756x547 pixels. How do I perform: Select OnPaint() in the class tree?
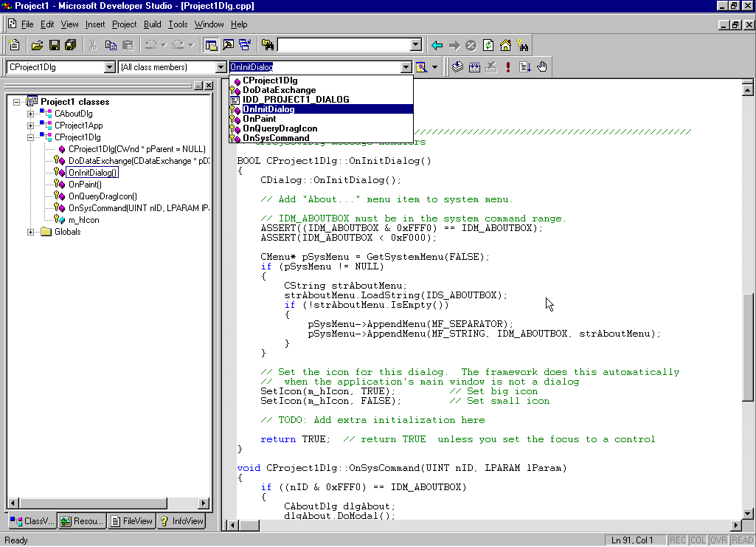[x=85, y=185]
